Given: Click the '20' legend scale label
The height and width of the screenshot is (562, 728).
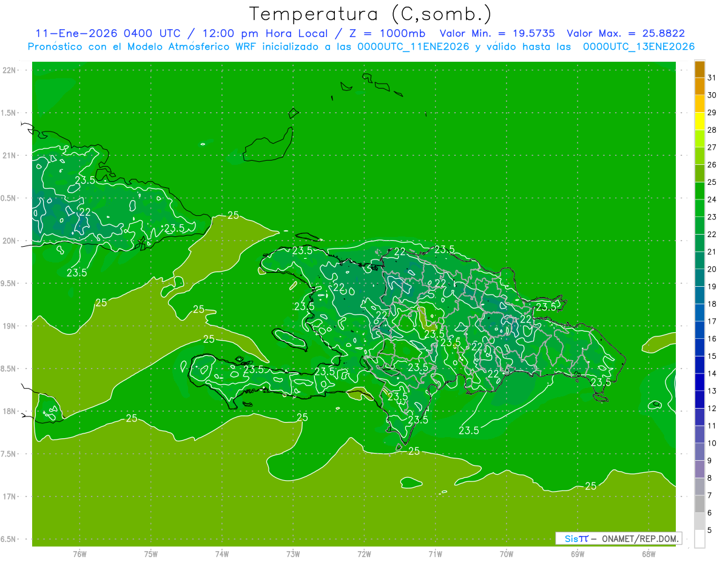Looking at the screenshot, I should 712,269.
